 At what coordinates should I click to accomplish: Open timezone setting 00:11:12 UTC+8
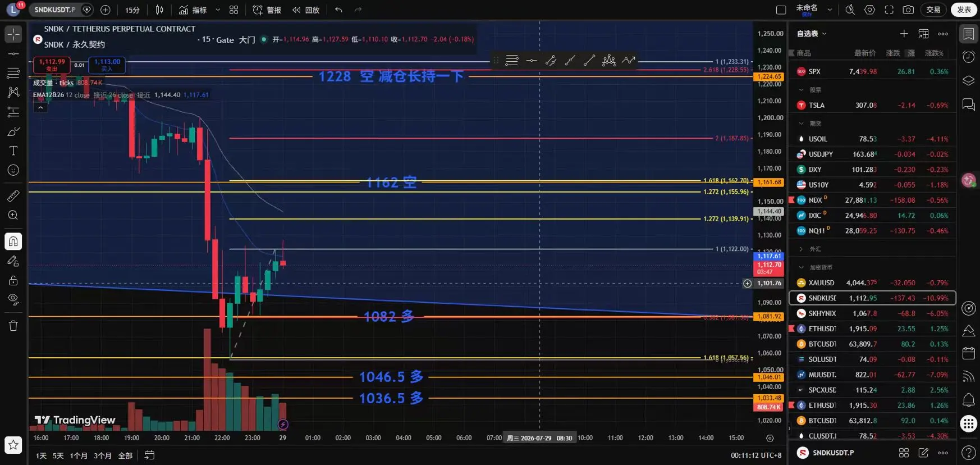coord(755,455)
